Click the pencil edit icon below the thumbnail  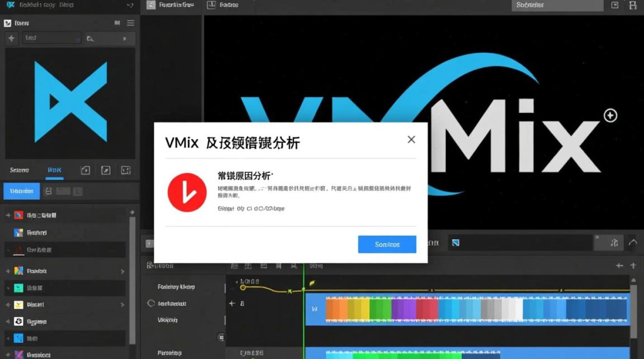(106, 170)
